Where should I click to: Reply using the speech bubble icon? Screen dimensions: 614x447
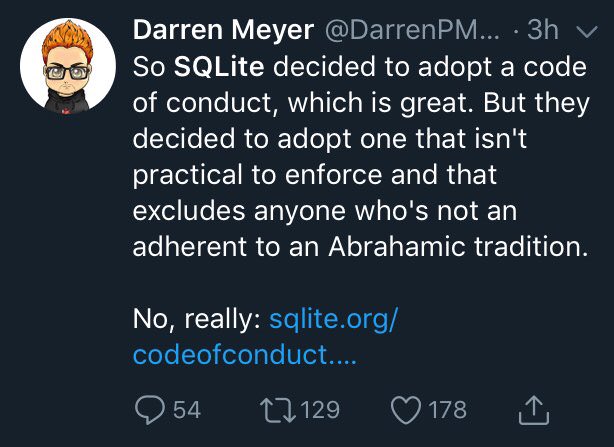[150, 410]
